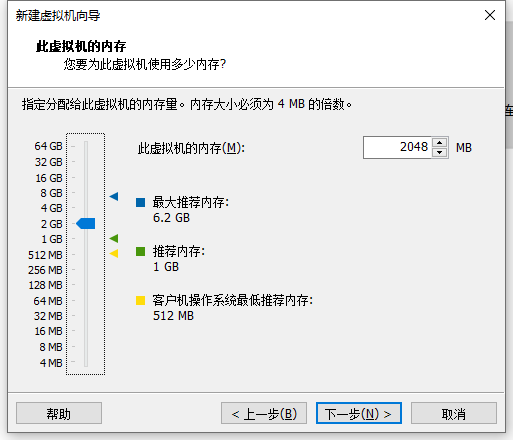
Task: Set slider to the 4 MB mark
Action: click(x=86, y=362)
